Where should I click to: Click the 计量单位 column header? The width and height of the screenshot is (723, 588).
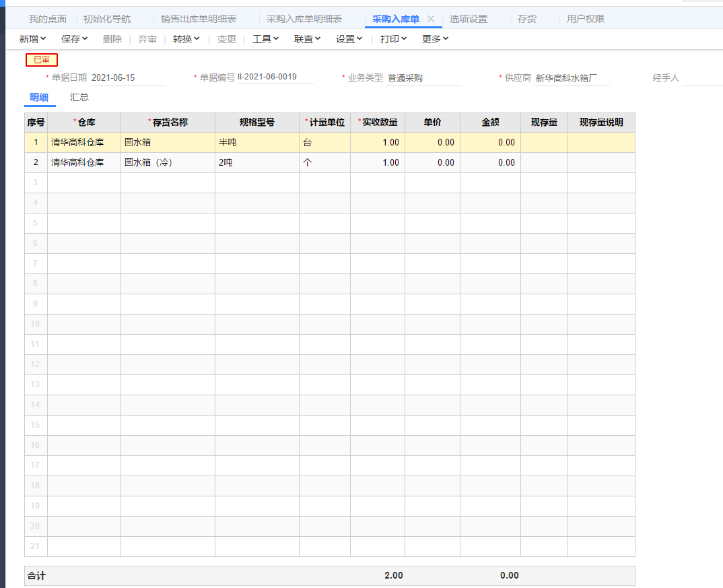[x=325, y=123]
